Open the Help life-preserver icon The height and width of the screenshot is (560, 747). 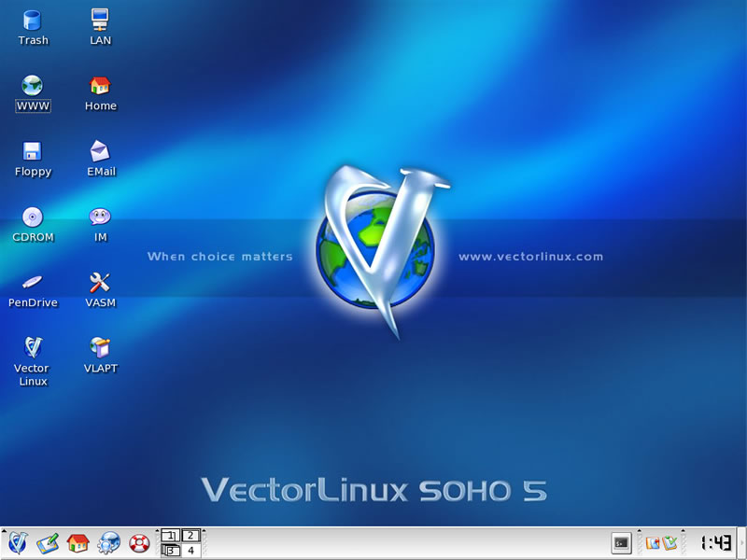(140, 541)
